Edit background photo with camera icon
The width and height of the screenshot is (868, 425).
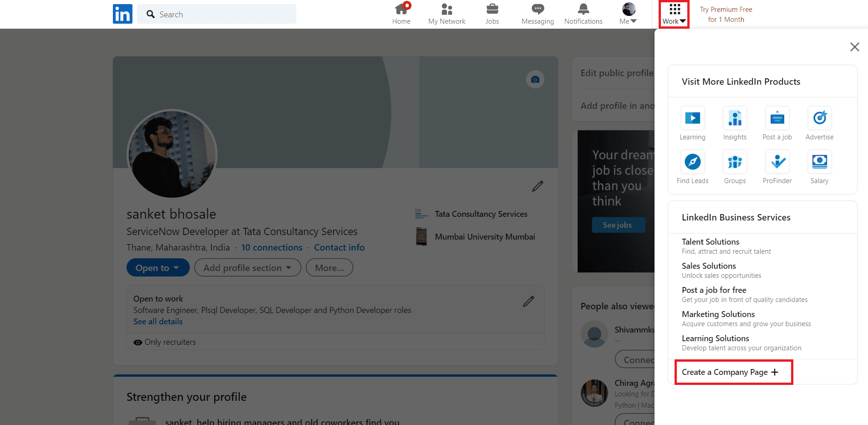(535, 79)
